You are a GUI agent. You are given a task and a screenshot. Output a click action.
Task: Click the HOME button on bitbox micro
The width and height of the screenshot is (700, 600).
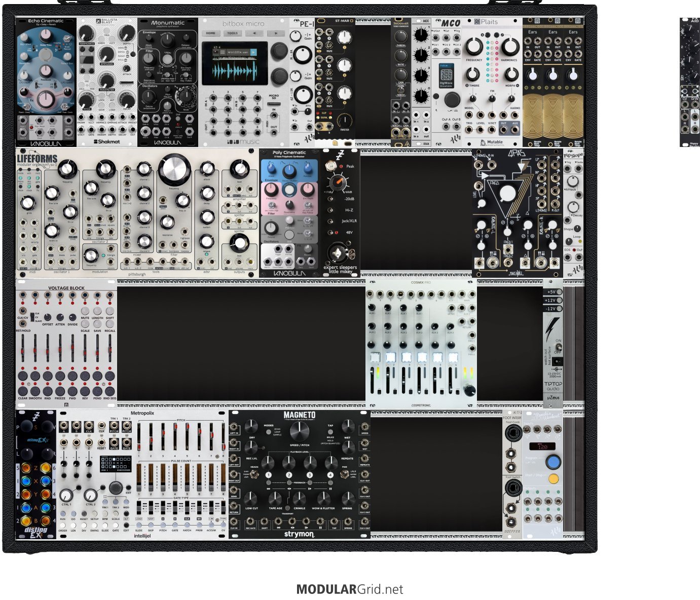click(x=210, y=33)
